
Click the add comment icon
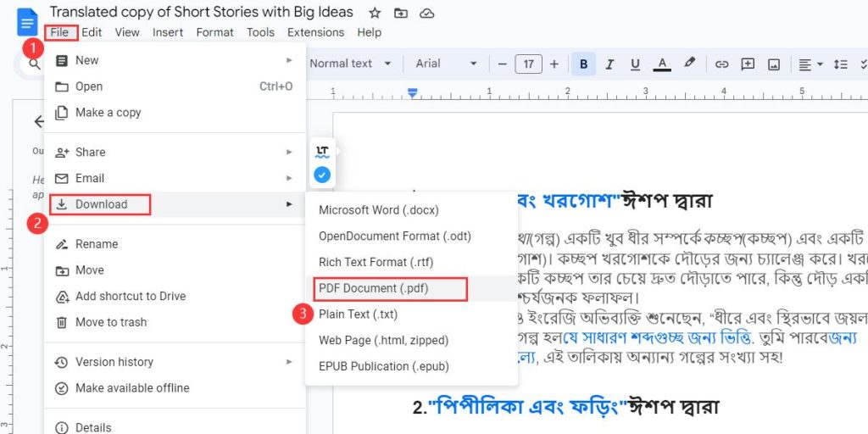click(748, 64)
